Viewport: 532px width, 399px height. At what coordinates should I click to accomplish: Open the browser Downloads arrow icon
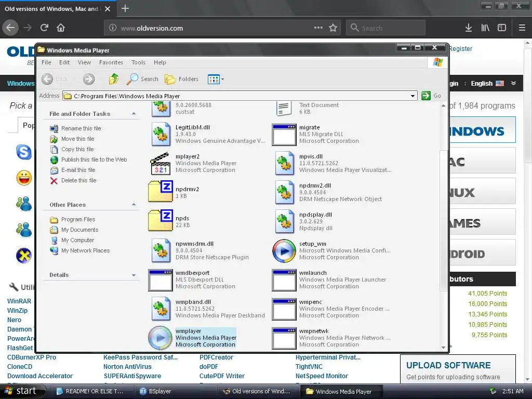(x=469, y=28)
